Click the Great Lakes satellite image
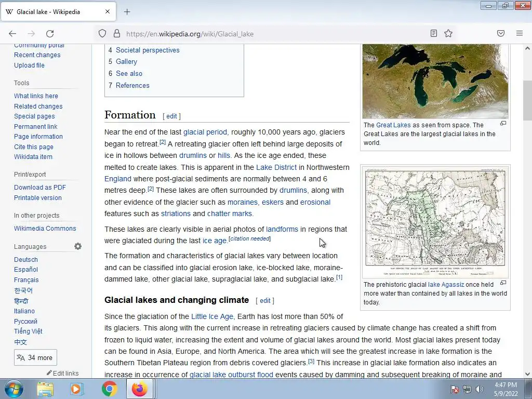 pyautogui.click(x=435, y=82)
